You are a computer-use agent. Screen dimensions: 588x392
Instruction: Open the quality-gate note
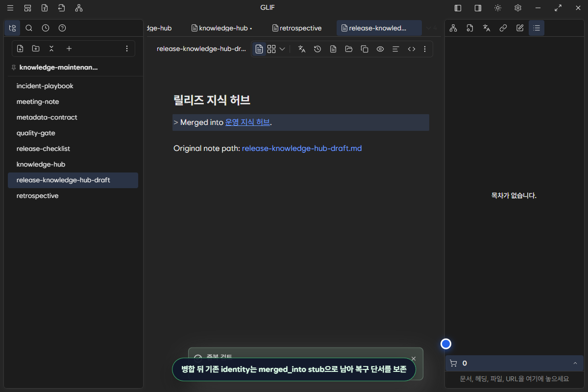point(73,133)
